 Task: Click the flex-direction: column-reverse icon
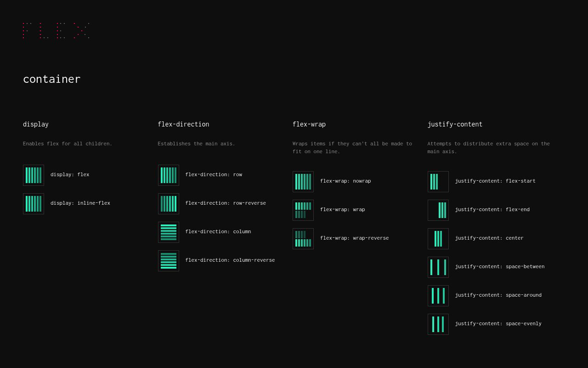169,261
